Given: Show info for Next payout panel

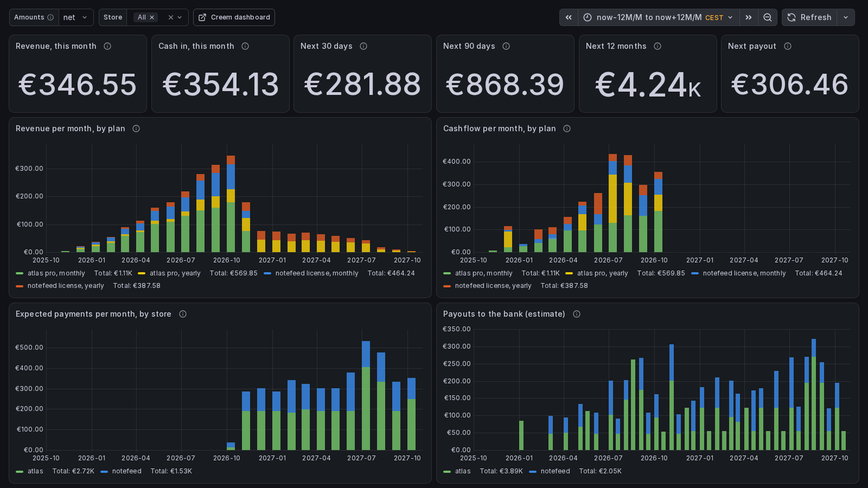Looking at the screenshot, I should [788, 46].
